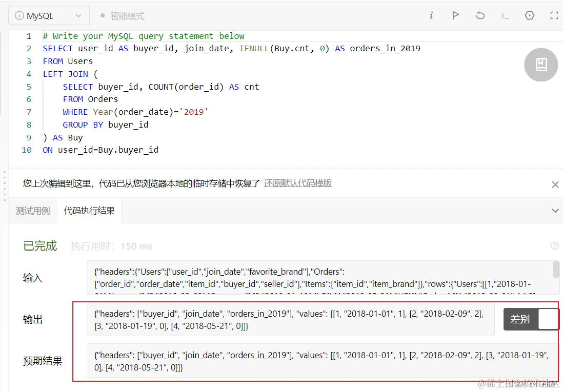Select the 代码执行结果 tab

[x=89, y=211]
